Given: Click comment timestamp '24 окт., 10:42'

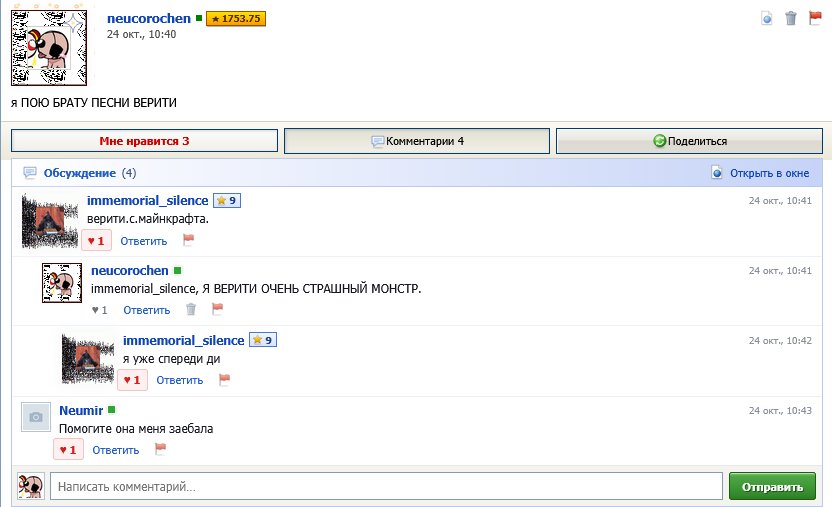Looking at the screenshot, I should (780, 340).
